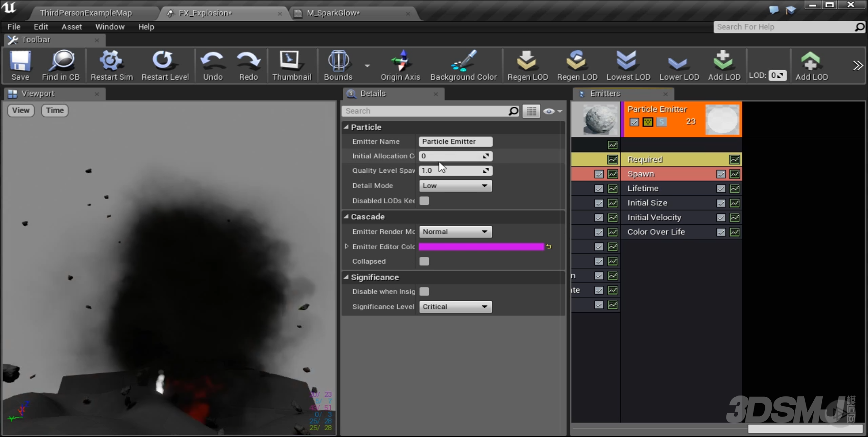868x437 pixels.
Task: Enable Disable when Insignificant checkbox
Action: tap(424, 291)
